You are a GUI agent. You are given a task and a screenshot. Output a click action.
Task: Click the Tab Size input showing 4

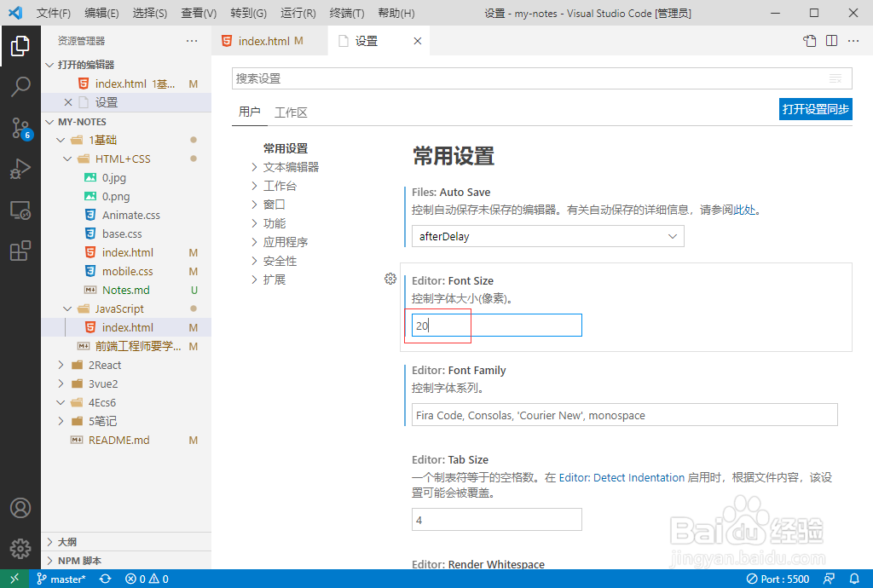[497, 520]
